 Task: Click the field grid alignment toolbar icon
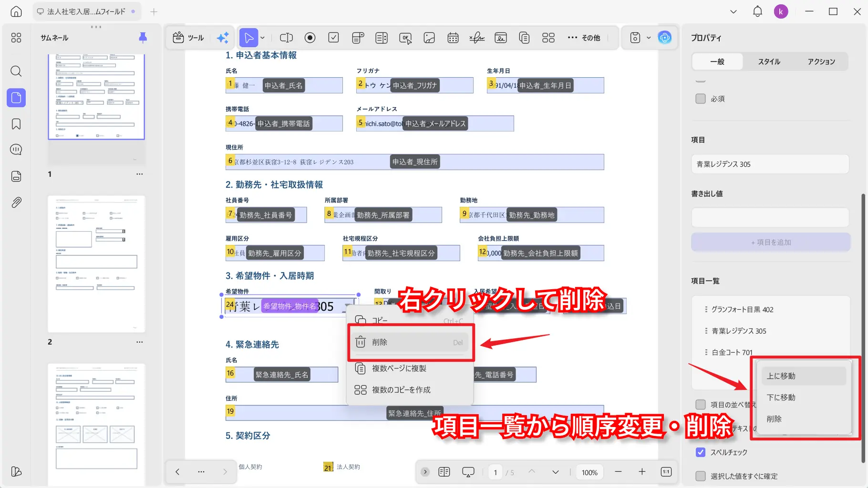point(548,38)
